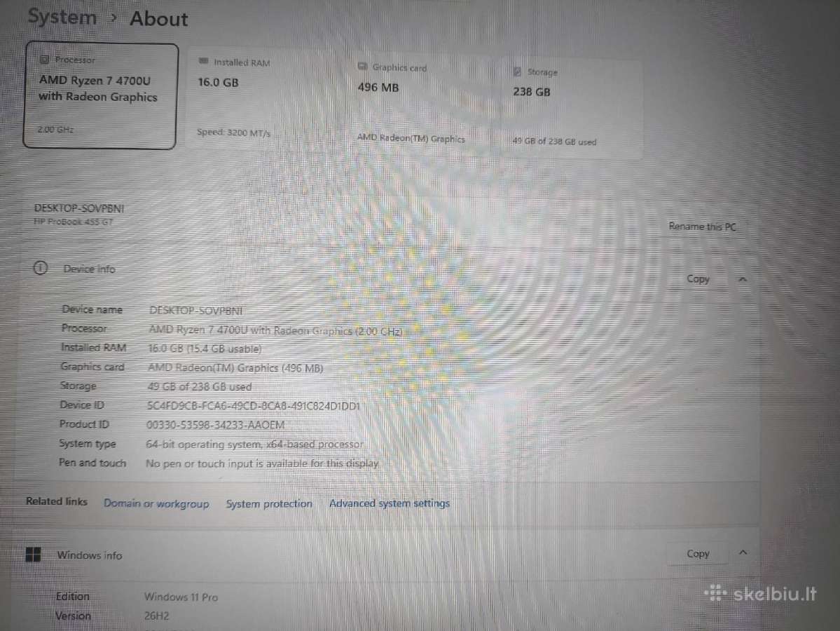Click the 238 GB storage value

532,92
